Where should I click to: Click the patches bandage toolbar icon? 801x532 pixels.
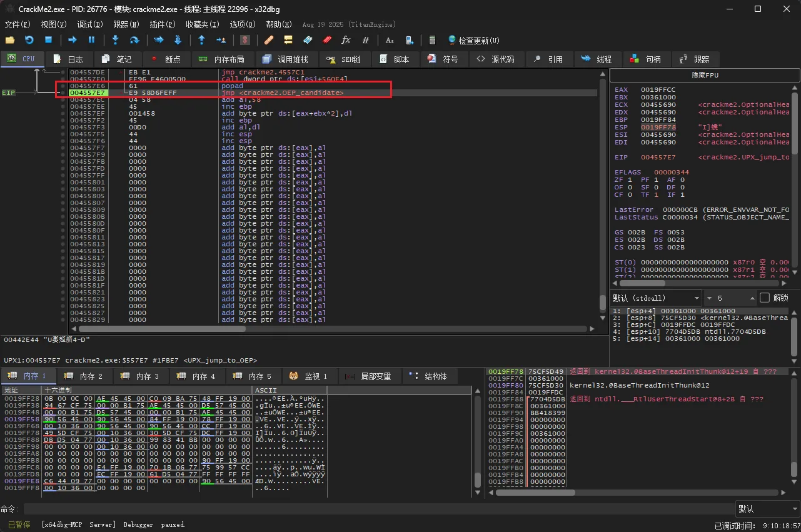pyautogui.click(x=269, y=40)
